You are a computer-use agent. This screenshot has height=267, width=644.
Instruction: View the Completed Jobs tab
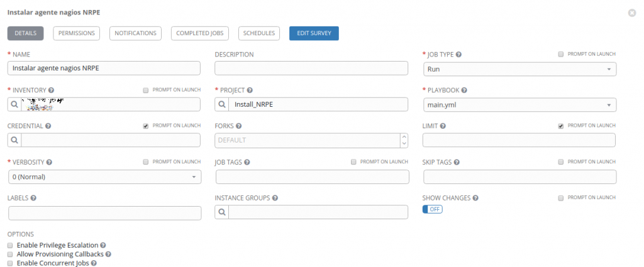[200, 33]
